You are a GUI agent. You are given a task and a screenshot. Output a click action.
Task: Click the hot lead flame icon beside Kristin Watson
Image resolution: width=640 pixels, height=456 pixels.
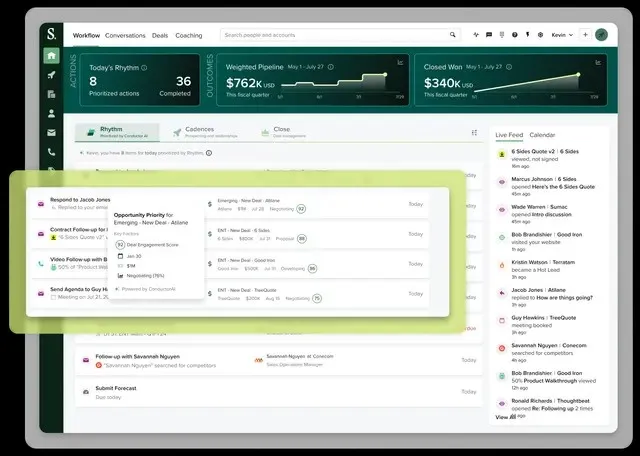click(x=502, y=265)
